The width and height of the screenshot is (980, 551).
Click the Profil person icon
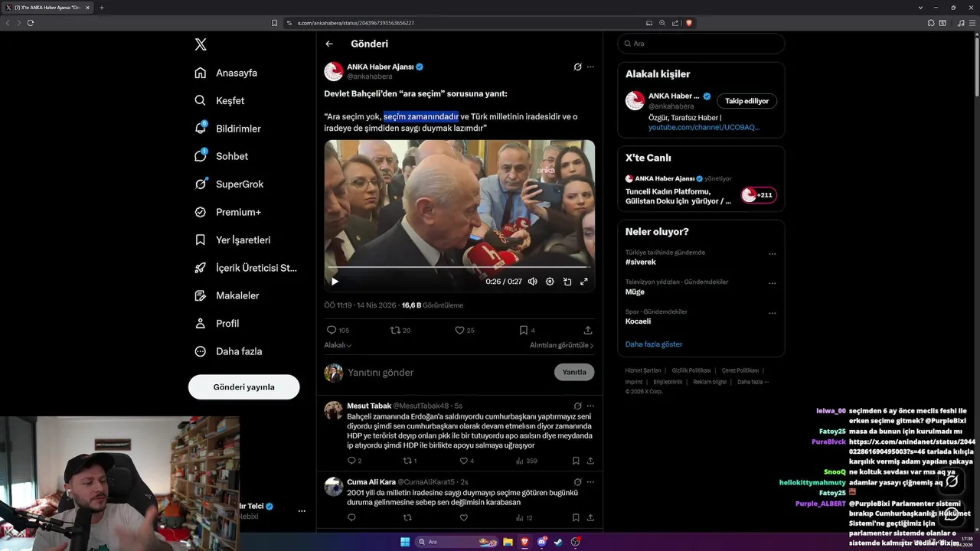201,323
